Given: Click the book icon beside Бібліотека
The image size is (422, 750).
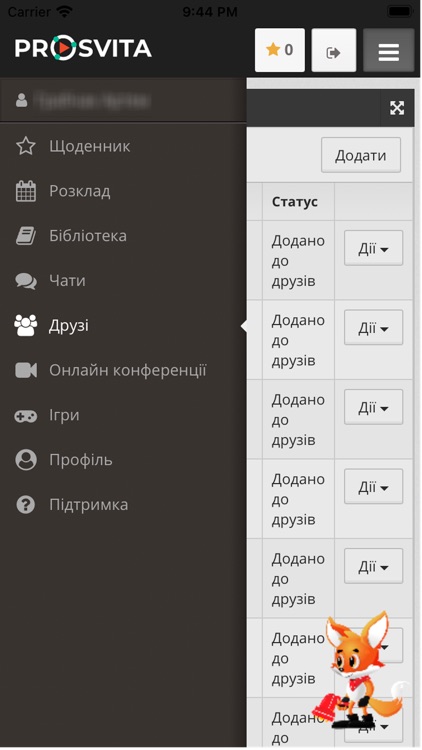Looking at the screenshot, I should [x=25, y=236].
